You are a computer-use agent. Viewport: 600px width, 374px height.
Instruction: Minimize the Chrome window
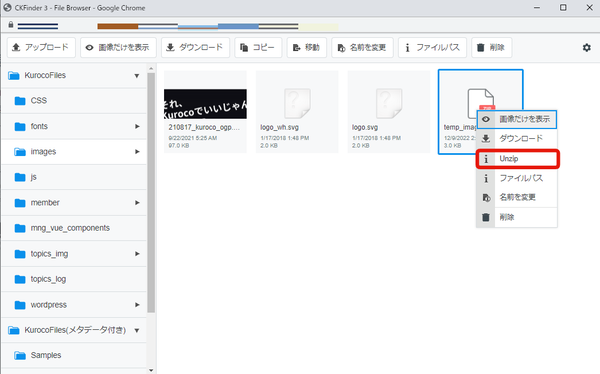(537, 8)
